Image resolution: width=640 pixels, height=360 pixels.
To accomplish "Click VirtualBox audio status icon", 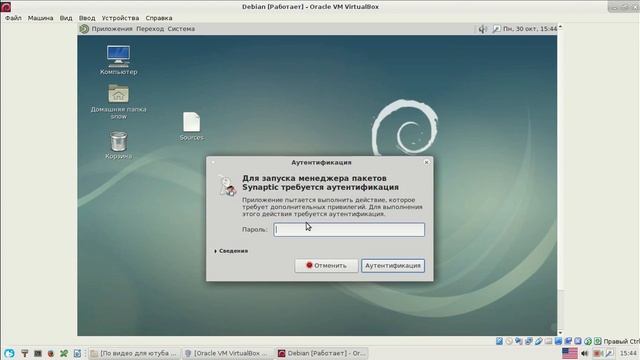I will coord(518,341).
